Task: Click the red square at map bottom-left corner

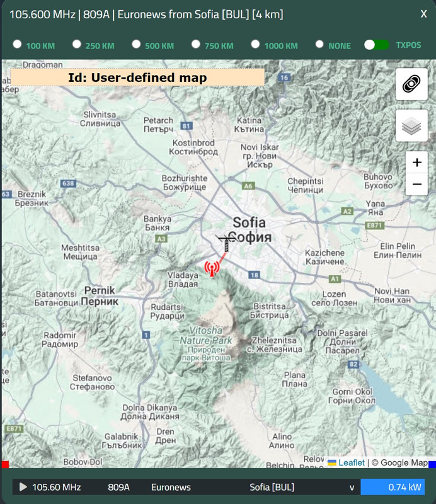Action: (5, 464)
